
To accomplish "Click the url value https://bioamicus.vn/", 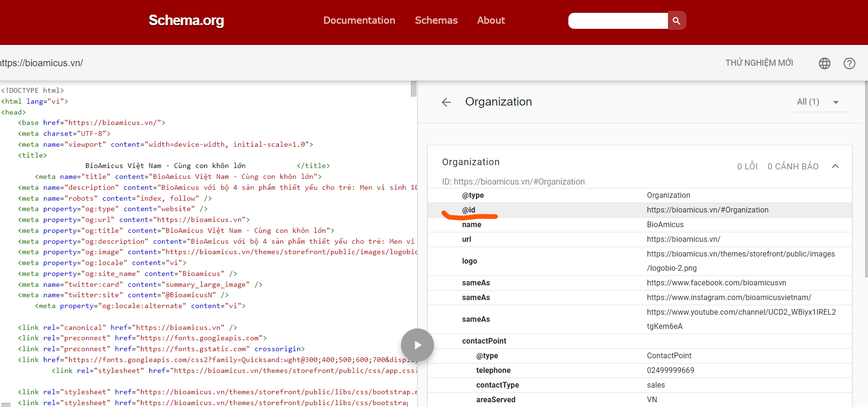I will tap(684, 239).
